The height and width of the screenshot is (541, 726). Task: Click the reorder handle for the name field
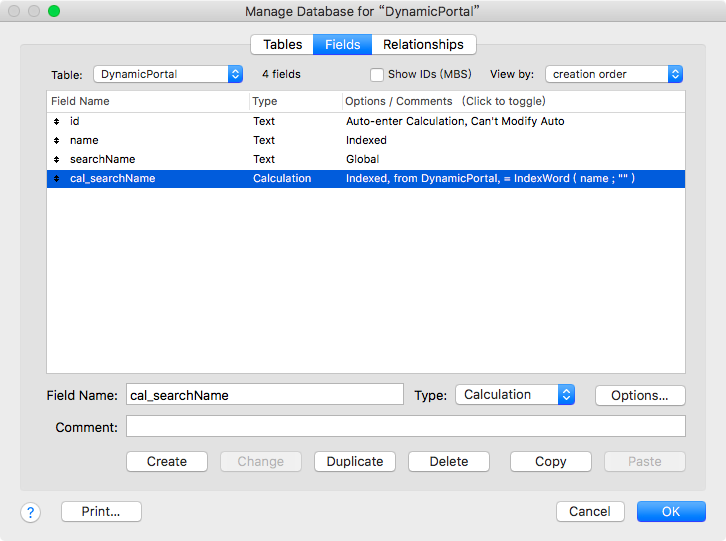pyautogui.click(x=56, y=140)
